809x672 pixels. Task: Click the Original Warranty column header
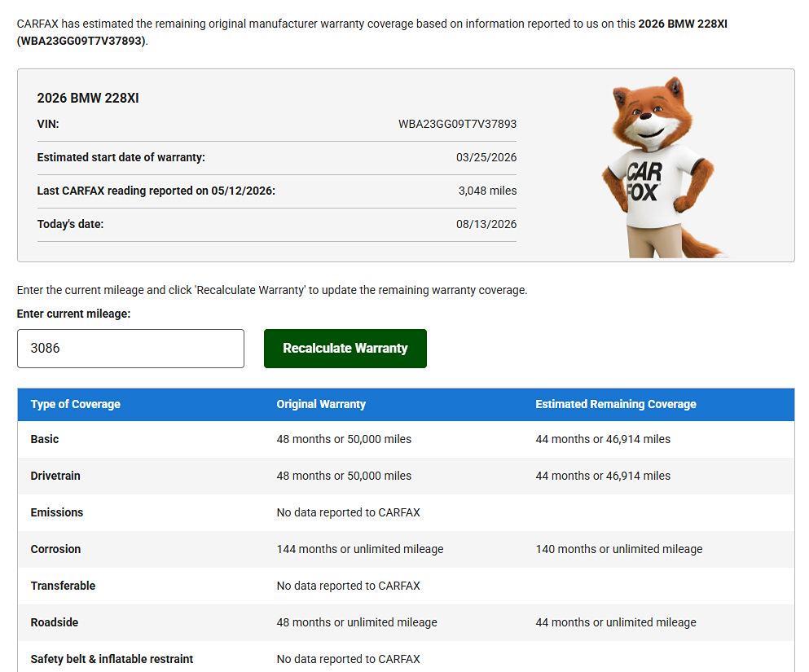point(321,404)
